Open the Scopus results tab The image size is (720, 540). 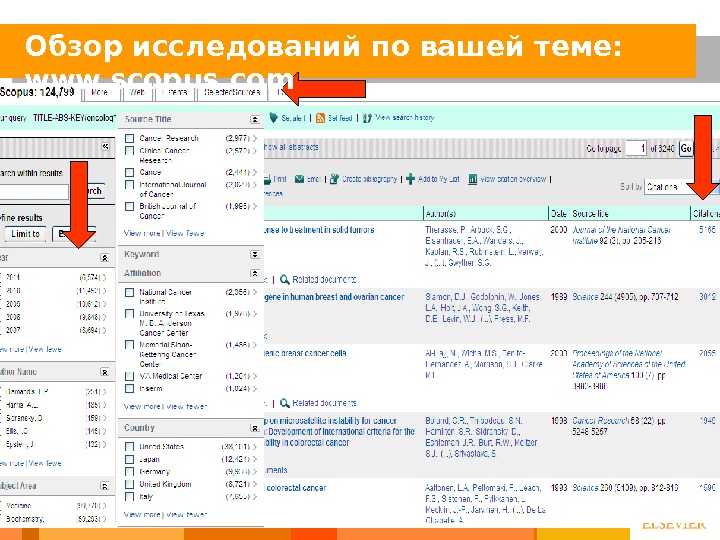pos(38,92)
